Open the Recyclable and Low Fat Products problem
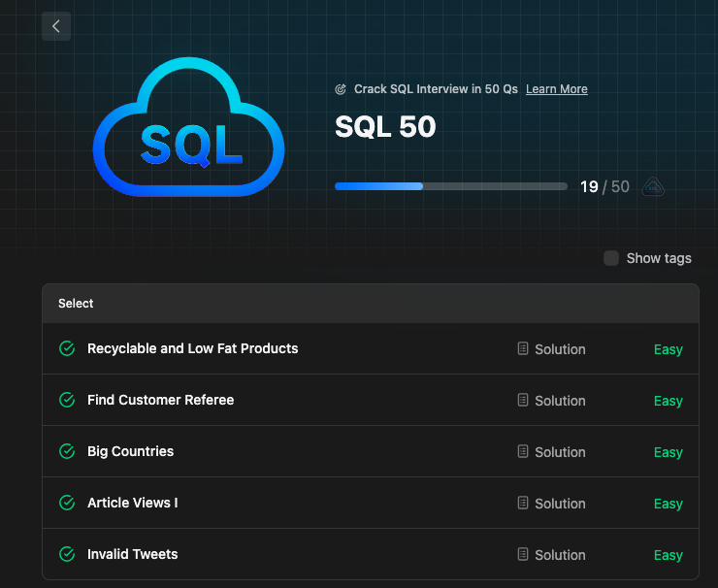Image resolution: width=718 pixels, height=588 pixels. (192, 348)
